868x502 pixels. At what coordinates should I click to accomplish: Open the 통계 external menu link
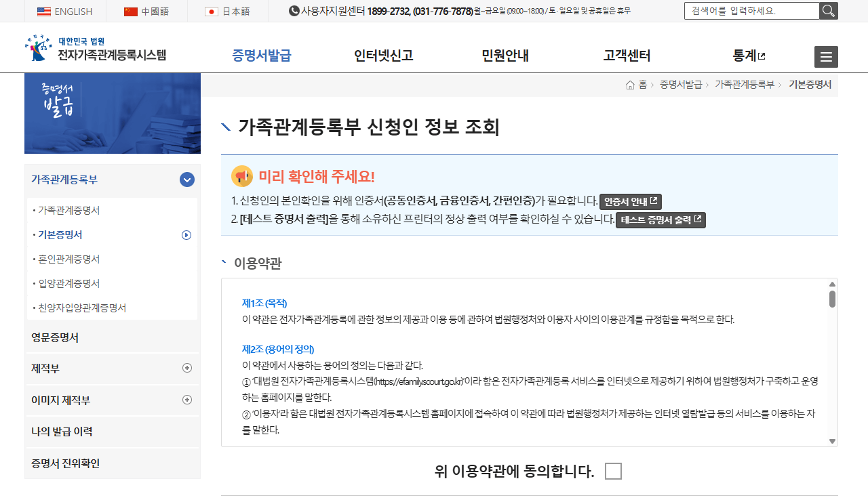749,56
